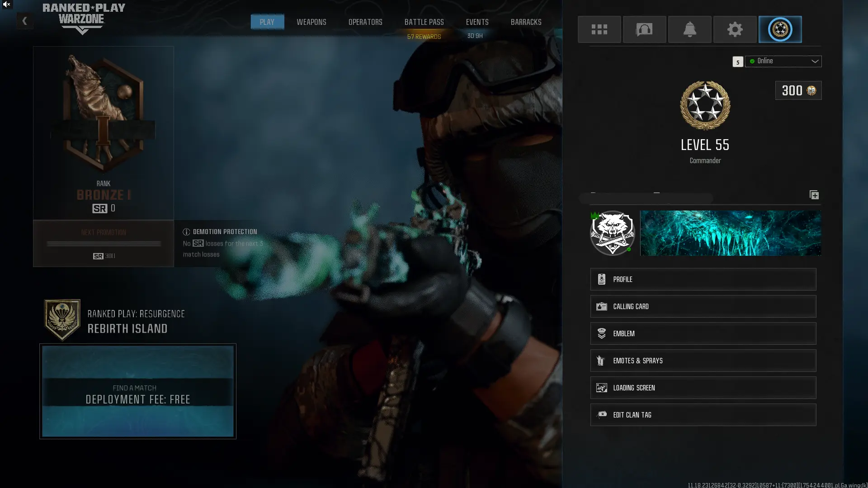Click the muted speaker icon
This screenshot has width=868, height=488.
tap(6, 5)
